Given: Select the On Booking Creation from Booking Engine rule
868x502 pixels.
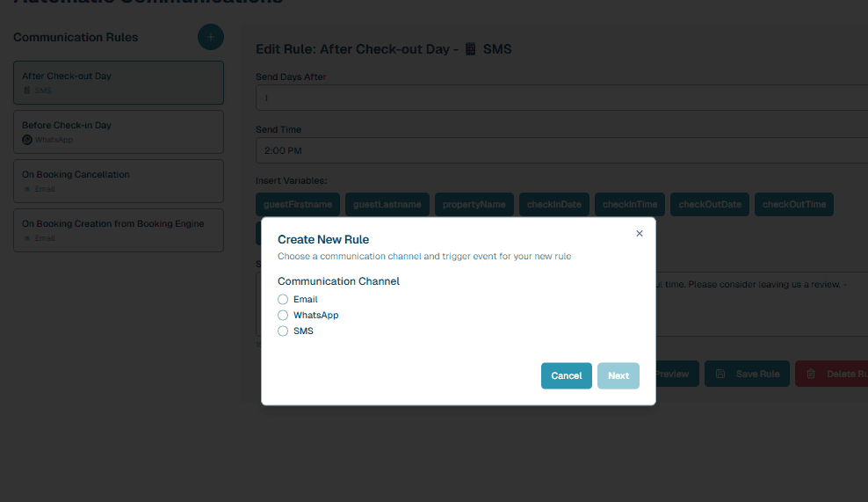Looking at the screenshot, I should click(118, 230).
